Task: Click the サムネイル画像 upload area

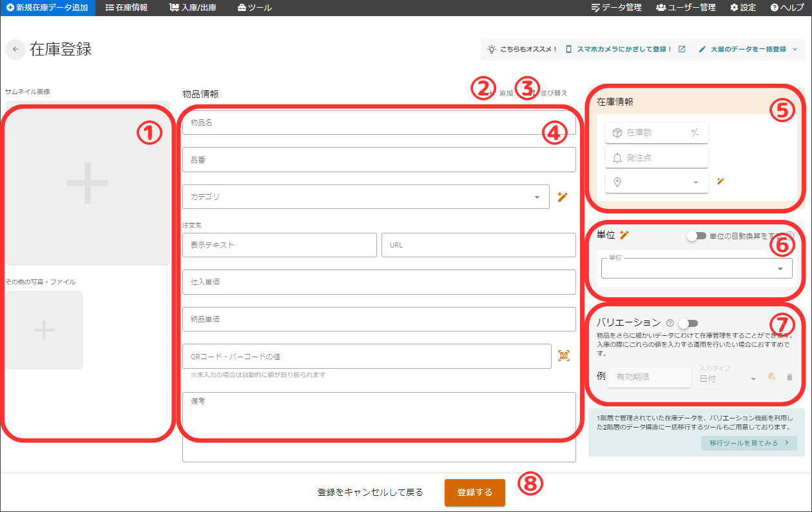Action: (x=88, y=183)
